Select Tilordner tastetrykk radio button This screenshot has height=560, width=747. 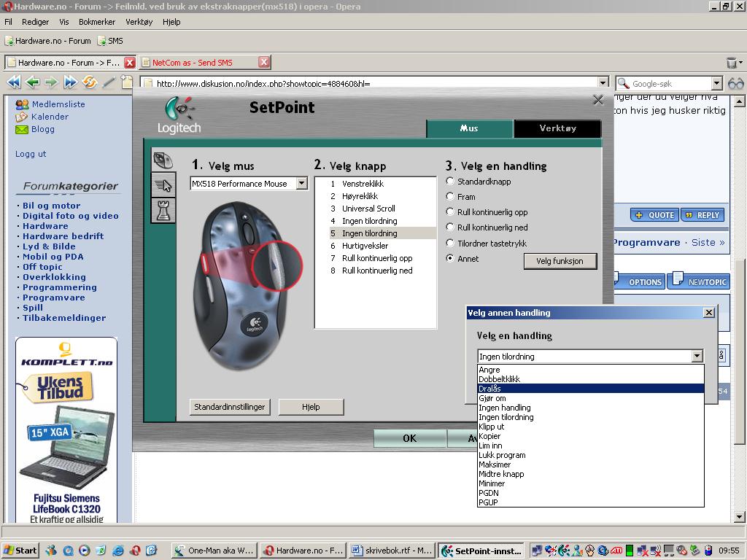449,243
